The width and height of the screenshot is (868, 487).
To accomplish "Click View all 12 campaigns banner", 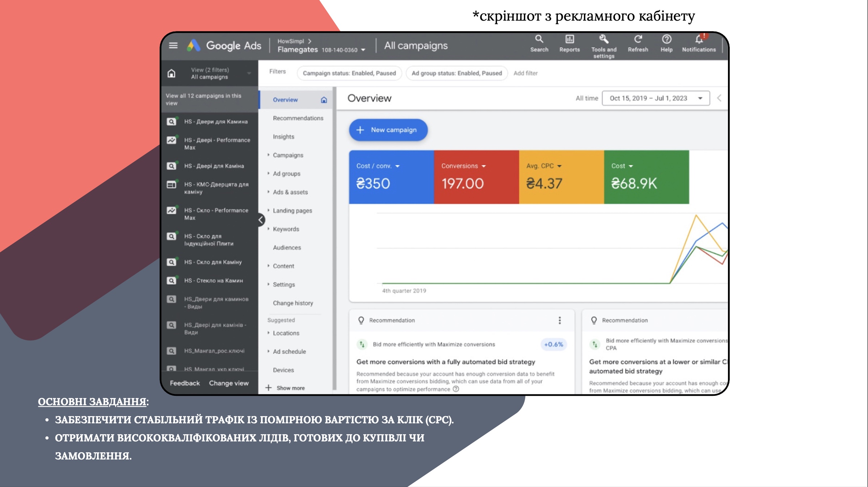I will [x=210, y=99].
